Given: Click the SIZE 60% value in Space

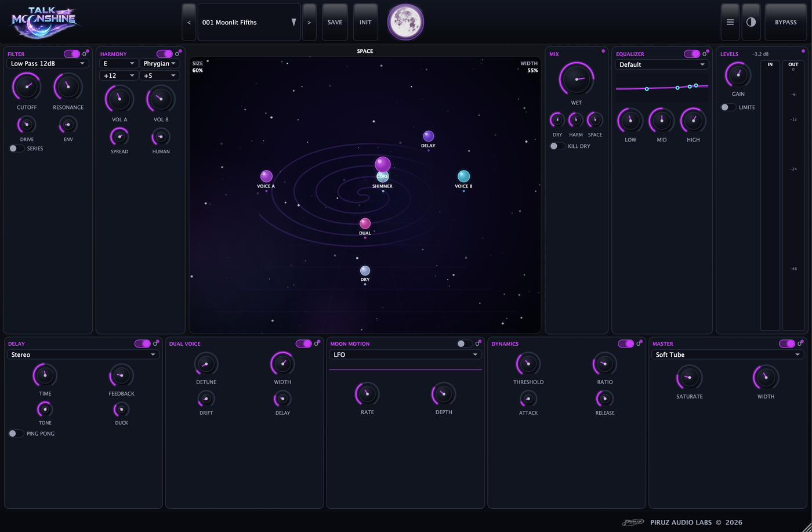Looking at the screenshot, I should coord(198,70).
